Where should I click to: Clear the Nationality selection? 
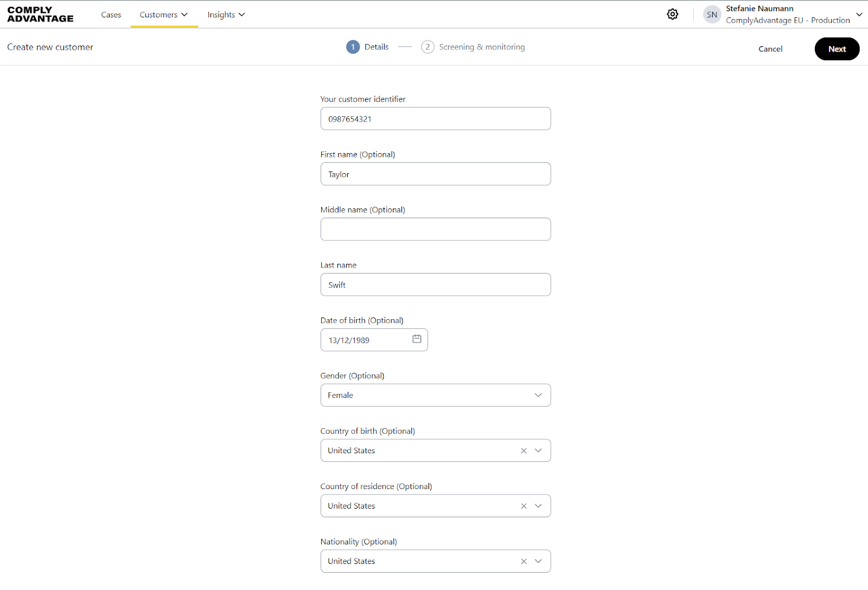point(524,561)
